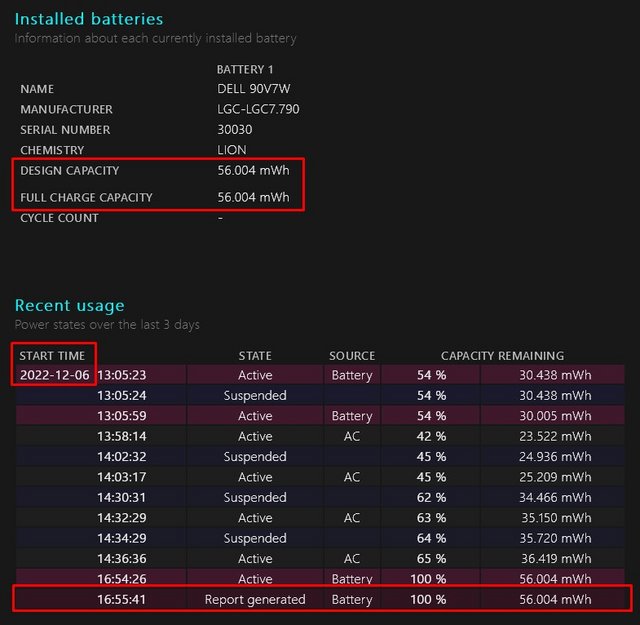Click the 'Report generated' state cell
Image resolution: width=640 pixels, height=625 pixels.
click(255, 600)
